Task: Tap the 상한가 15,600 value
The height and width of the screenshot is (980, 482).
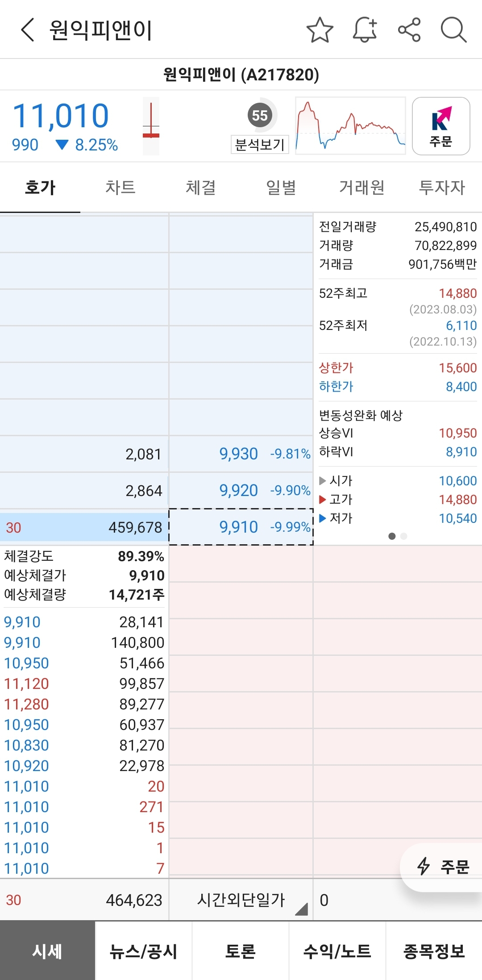Action: click(457, 368)
